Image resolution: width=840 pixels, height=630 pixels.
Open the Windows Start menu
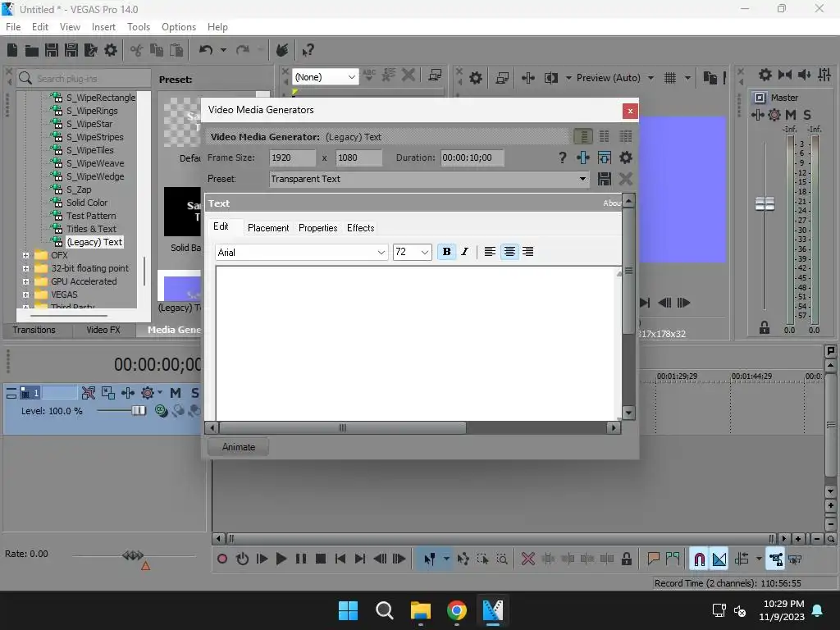click(x=348, y=610)
